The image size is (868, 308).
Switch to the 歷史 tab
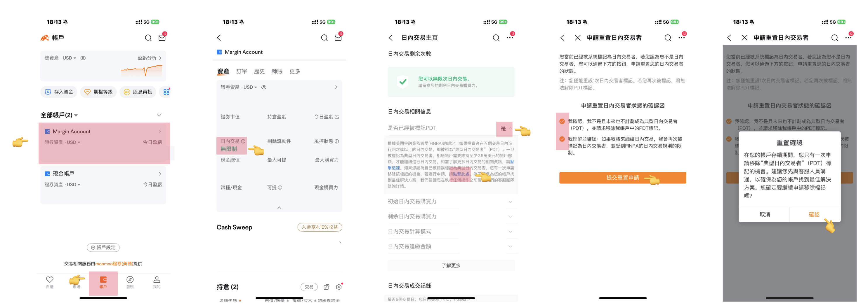pos(259,71)
